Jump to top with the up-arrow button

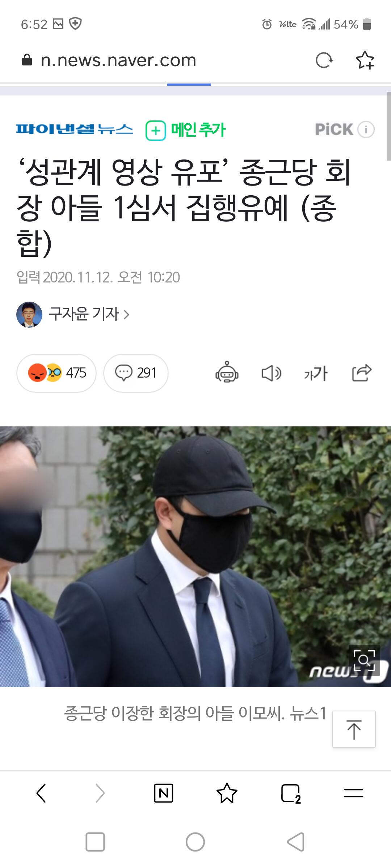click(x=354, y=729)
